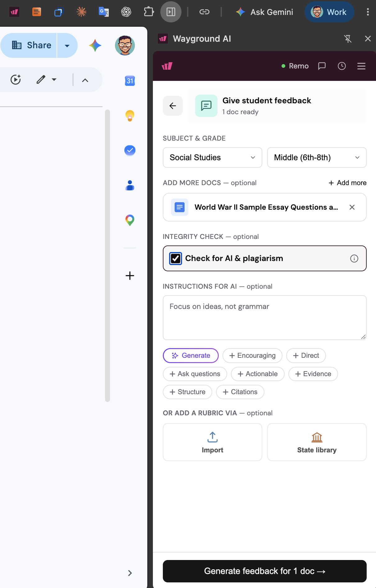Click the Wayground logo in panel header

tap(167, 66)
